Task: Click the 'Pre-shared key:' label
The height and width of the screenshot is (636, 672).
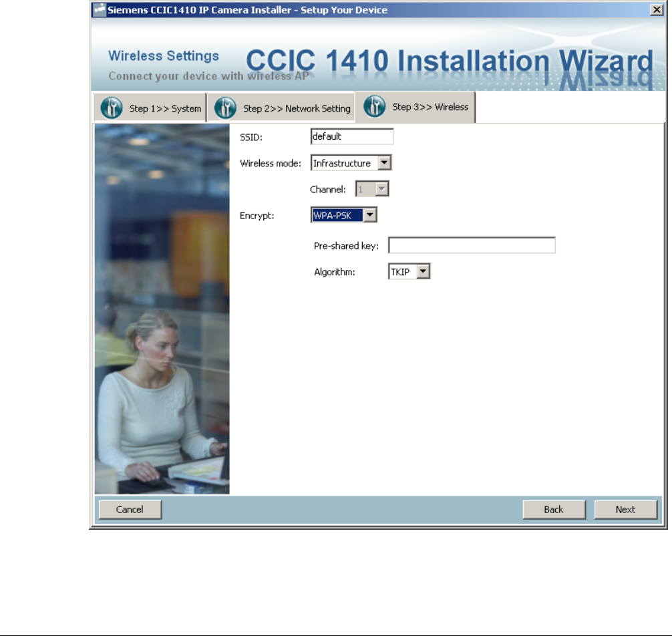Action: click(x=346, y=246)
